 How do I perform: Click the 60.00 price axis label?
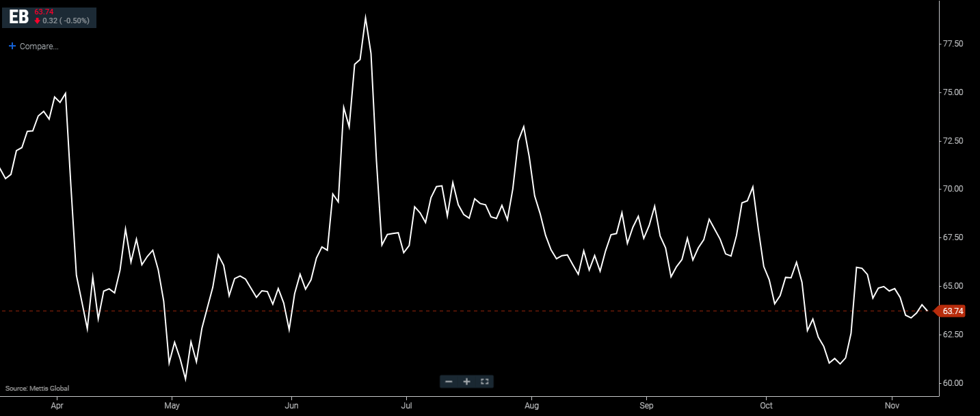(953, 382)
